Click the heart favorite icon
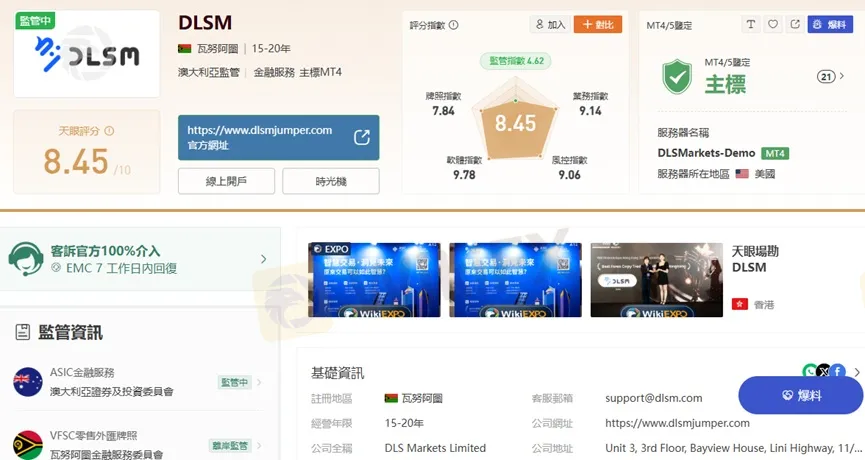This screenshot has width=865, height=460. point(773,24)
